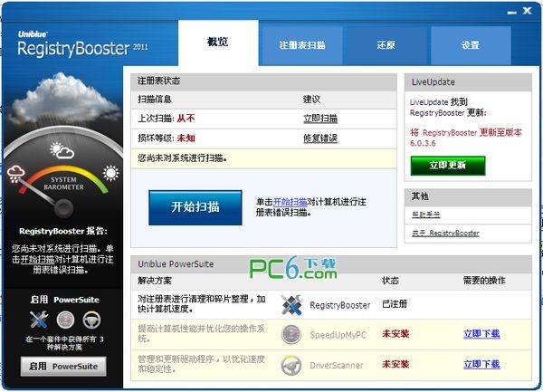
Task: Click the 扫描信息 column header
Action: (x=155, y=100)
